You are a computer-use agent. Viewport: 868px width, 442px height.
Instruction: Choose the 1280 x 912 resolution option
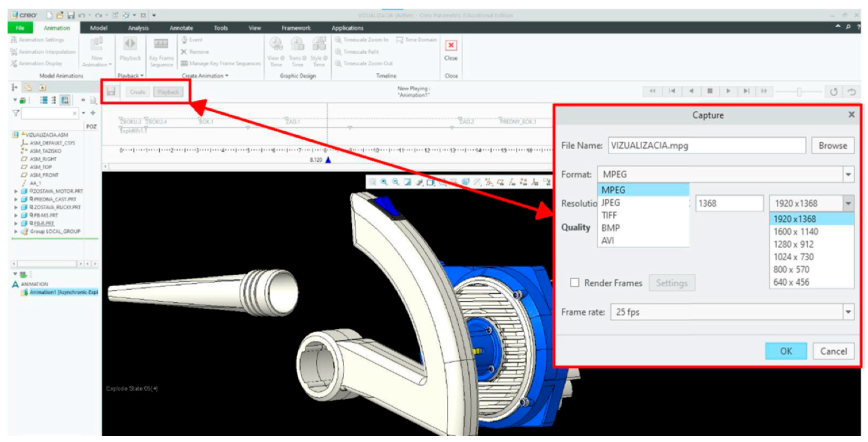[x=793, y=244]
